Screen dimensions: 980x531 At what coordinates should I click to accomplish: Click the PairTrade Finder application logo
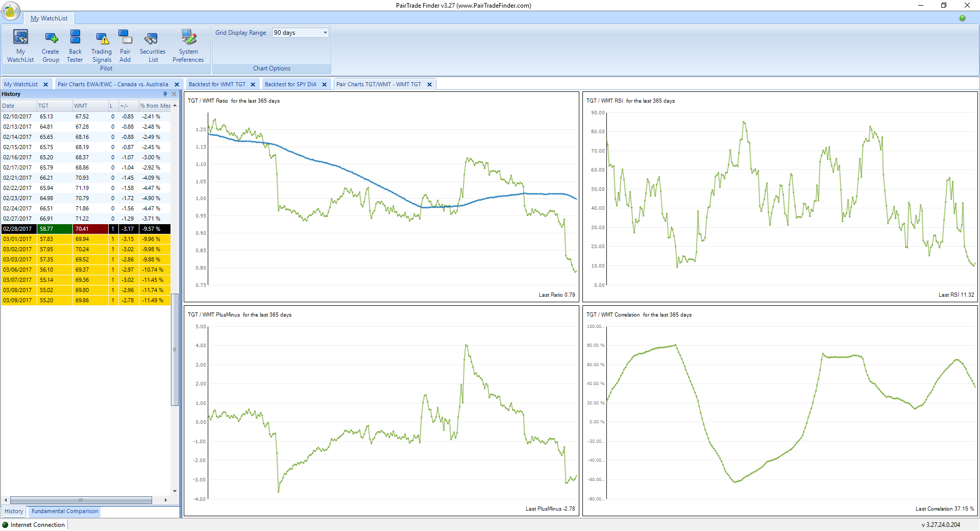[x=11, y=11]
